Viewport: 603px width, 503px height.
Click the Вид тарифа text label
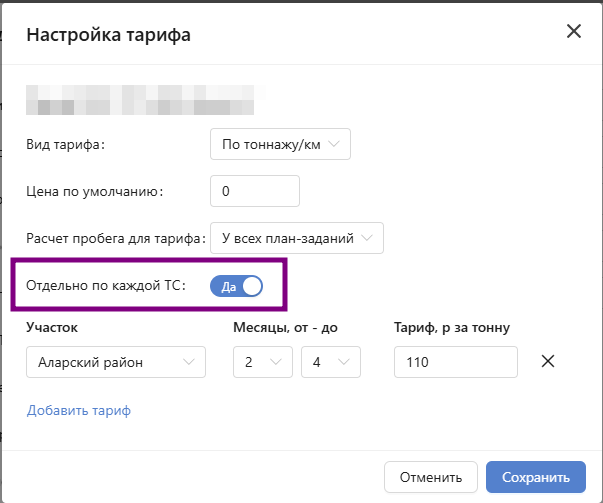(65, 145)
